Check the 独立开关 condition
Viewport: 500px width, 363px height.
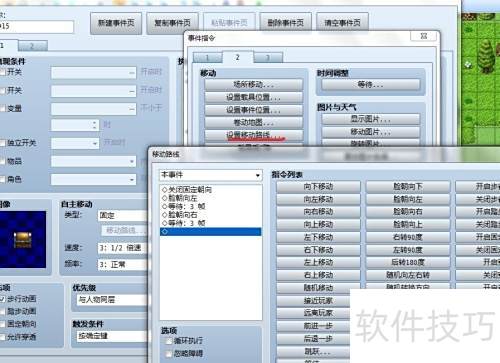[x=3, y=143]
